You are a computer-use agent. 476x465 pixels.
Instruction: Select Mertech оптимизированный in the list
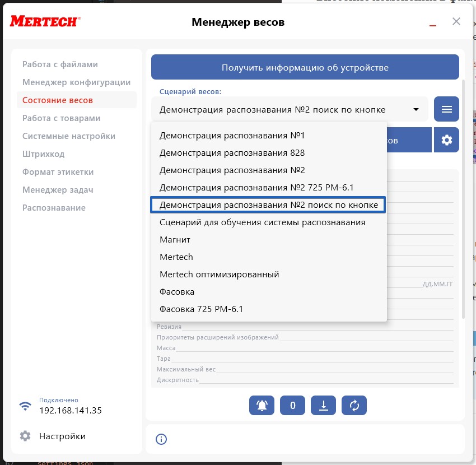[219, 275]
